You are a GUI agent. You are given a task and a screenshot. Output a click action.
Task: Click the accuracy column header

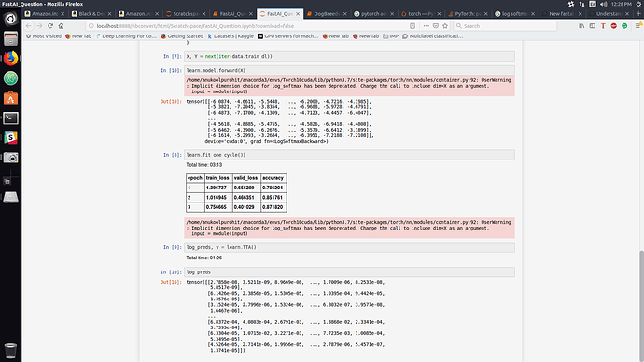[x=273, y=177]
